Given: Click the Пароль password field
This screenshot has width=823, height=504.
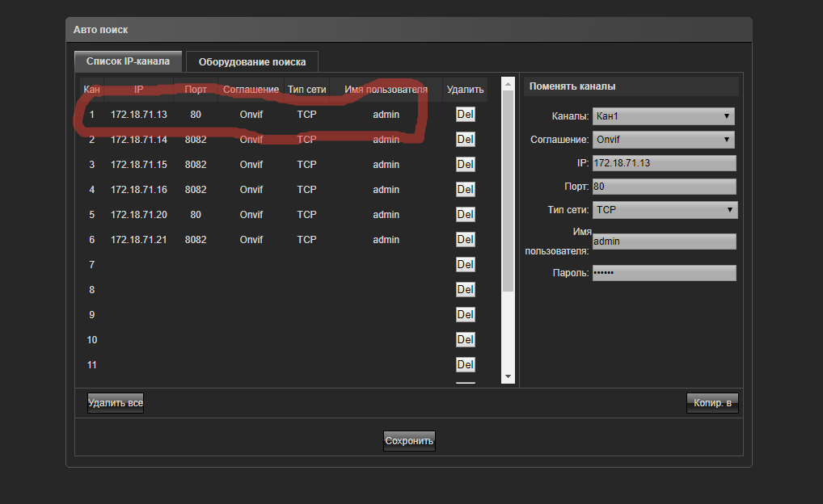Looking at the screenshot, I should 664,273.
